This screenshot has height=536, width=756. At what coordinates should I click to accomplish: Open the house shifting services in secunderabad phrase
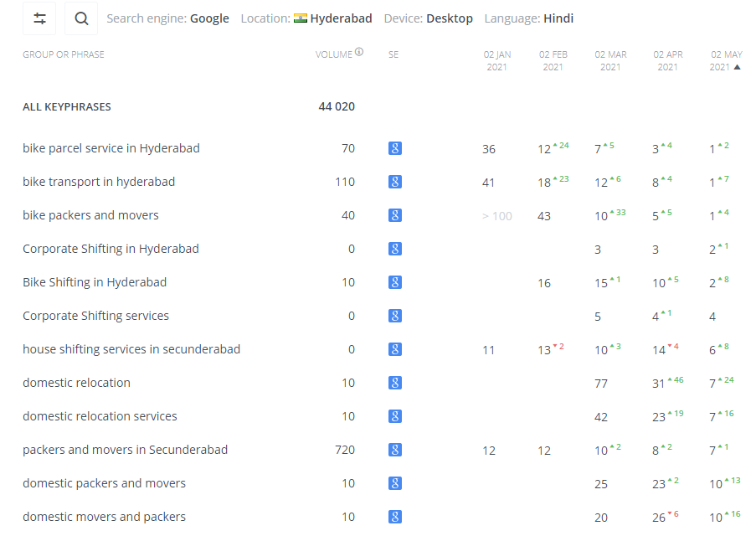pos(131,349)
